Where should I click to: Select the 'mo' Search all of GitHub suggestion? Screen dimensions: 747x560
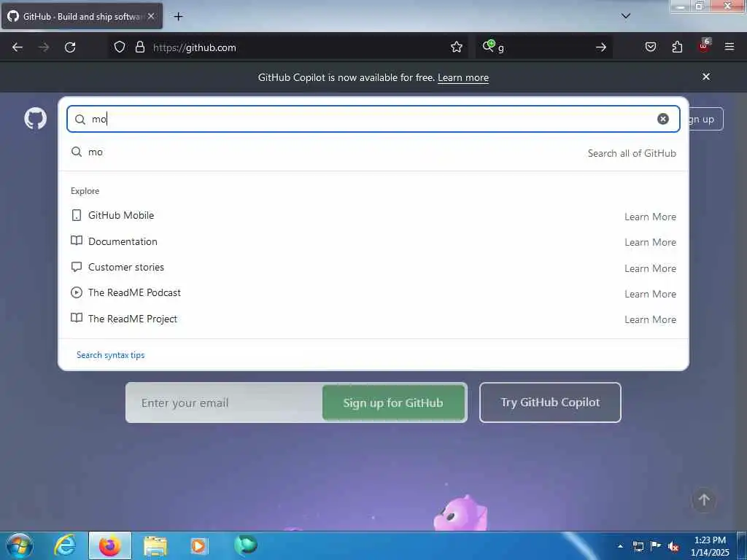[373, 152]
